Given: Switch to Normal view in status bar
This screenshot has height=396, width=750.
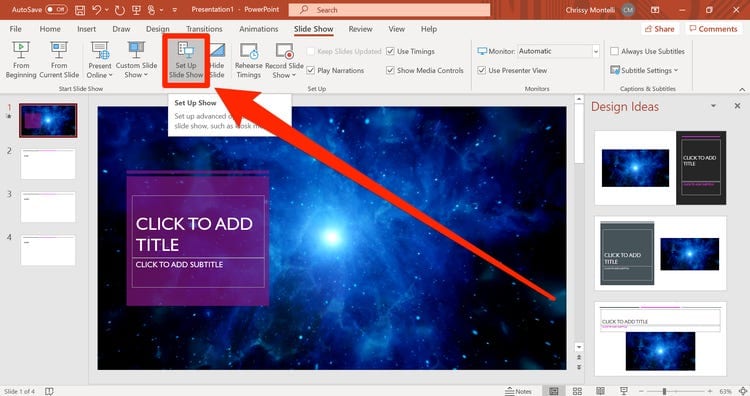Looking at the screenshot, I should coord(554,391).
